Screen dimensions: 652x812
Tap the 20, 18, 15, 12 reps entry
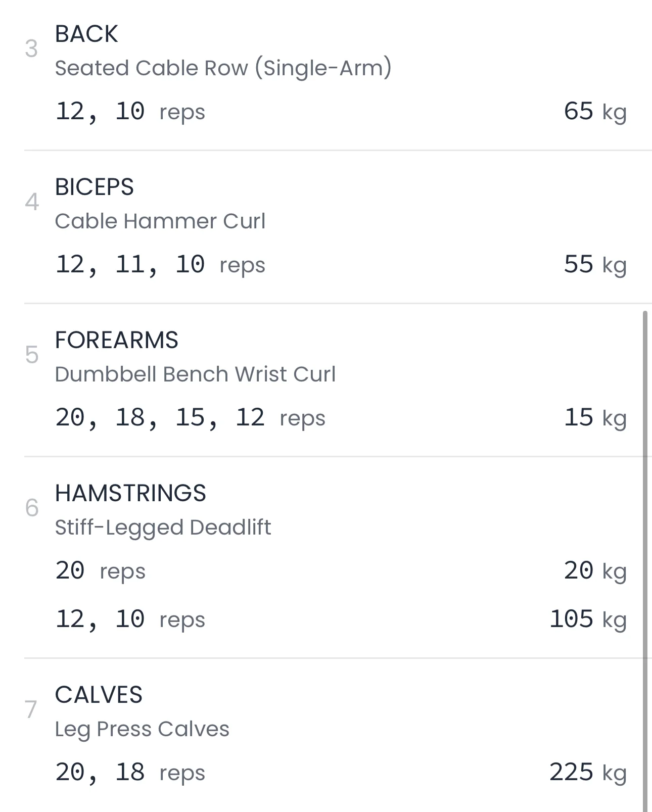[190, 417]
